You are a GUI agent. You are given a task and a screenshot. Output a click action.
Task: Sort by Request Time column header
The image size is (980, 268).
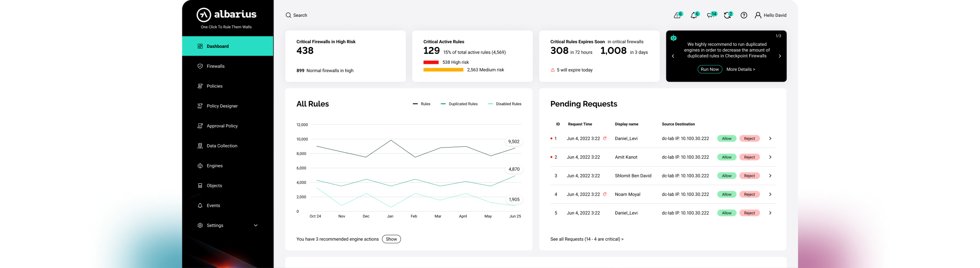click(x=580, y=124)
